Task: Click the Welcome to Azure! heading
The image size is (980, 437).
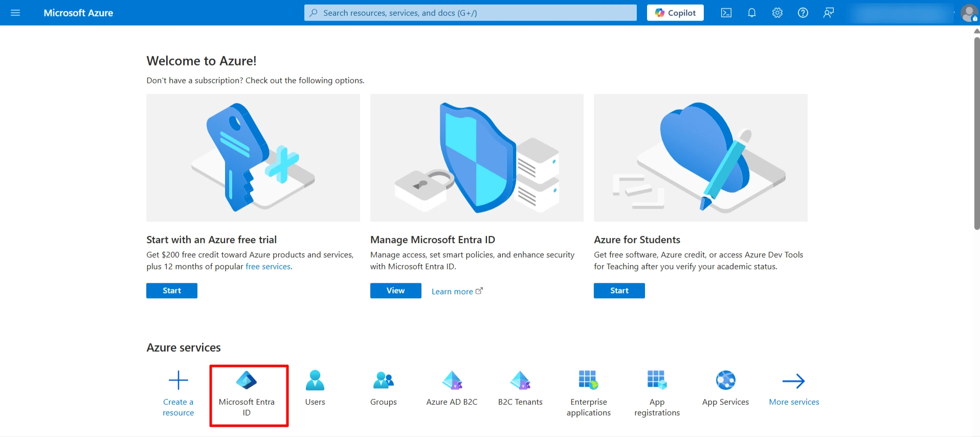Action: [202, 61]
